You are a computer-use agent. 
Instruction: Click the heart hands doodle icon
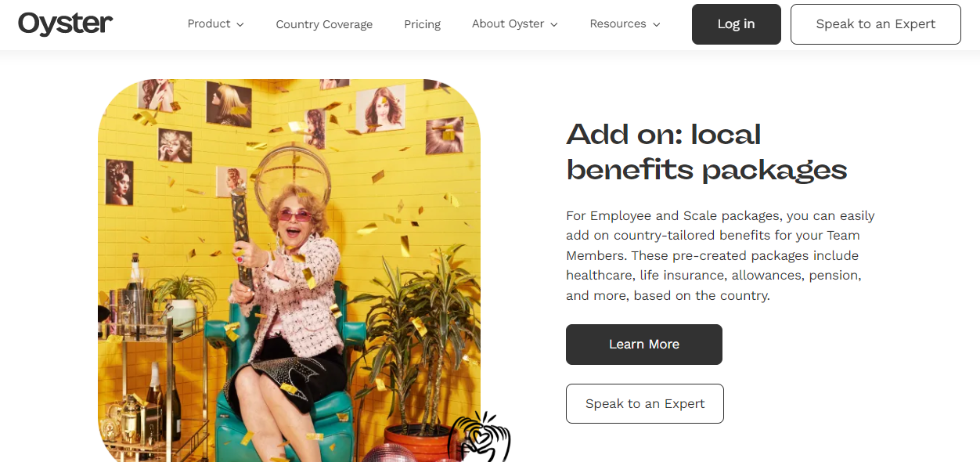click(x=479, y=437)
